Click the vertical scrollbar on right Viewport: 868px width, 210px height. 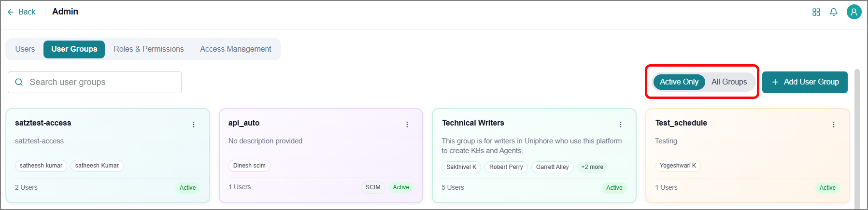click(x=857, y=139)
